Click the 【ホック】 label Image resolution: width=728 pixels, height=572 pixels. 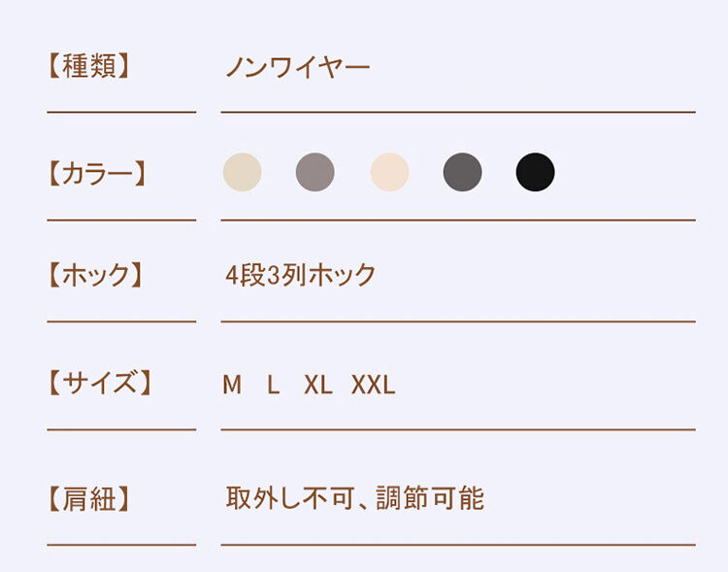tap(96, 275)
